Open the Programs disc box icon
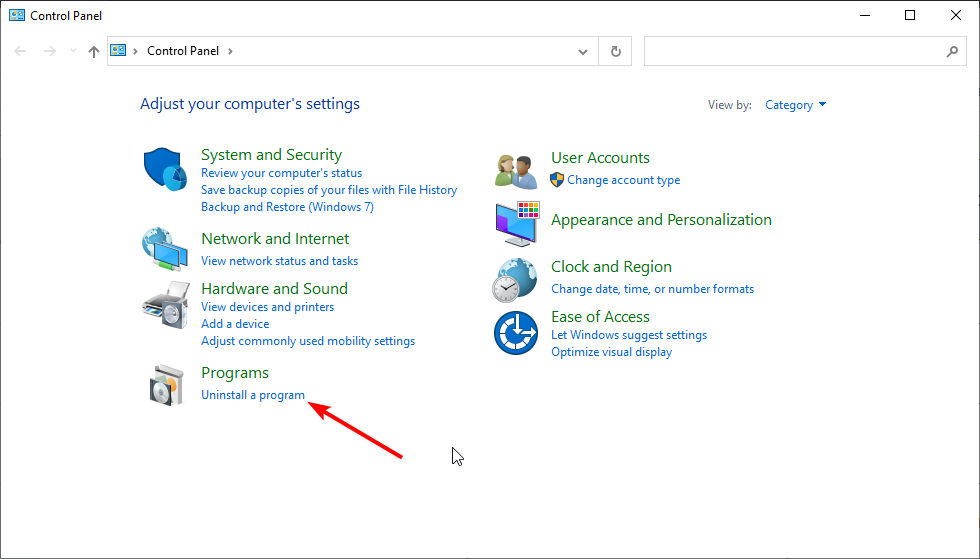The height and width of the screenshot is (559, 980). [165, 384]
